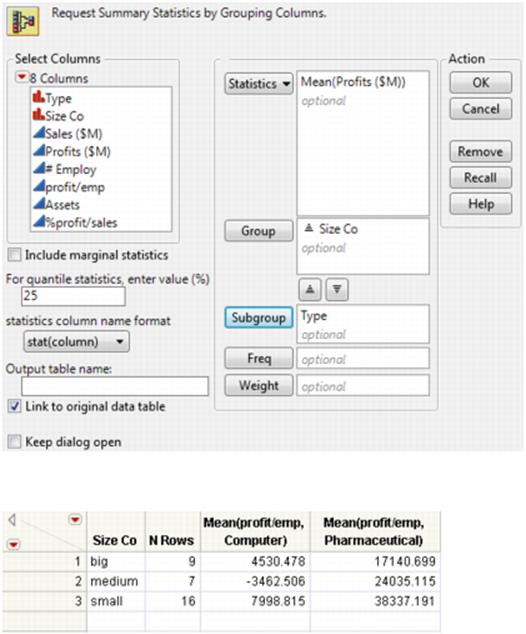Screen dimensions: 526x634
Task: Uncheck Link to original data table
Action: [15, 406]
